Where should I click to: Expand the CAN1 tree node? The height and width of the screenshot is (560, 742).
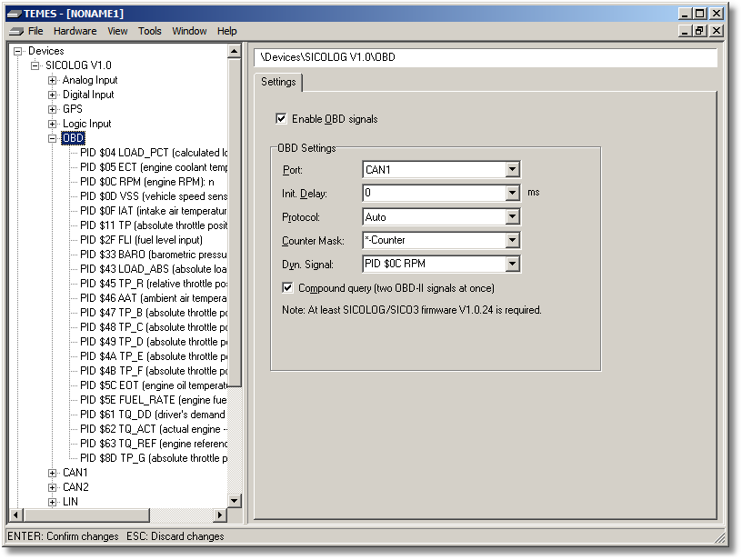(x=52, y=473)
